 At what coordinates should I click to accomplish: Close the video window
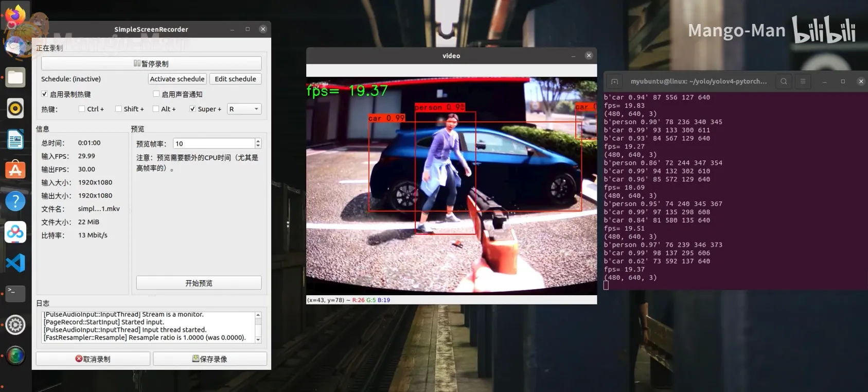[589, 56]
